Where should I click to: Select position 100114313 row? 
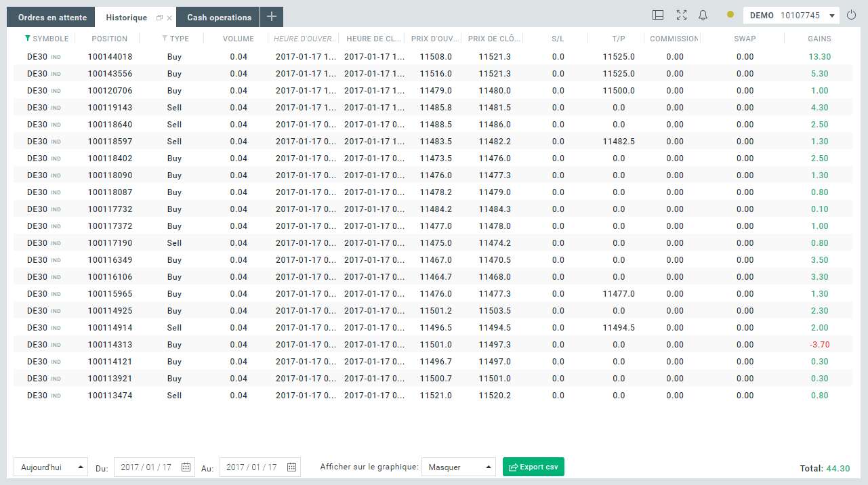(432, 345)
